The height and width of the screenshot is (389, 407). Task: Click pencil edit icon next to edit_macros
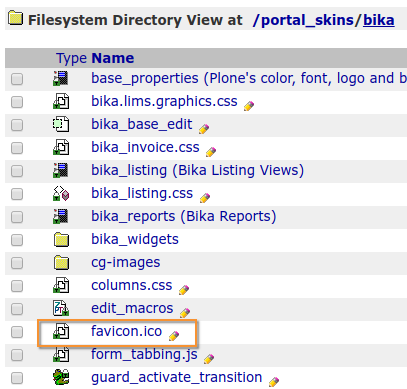[185, 313]
